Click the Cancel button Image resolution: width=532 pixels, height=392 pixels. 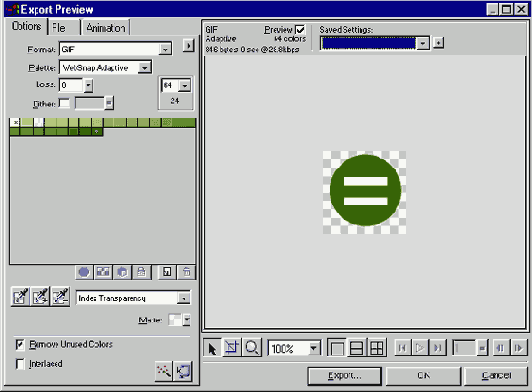[496, 376]
